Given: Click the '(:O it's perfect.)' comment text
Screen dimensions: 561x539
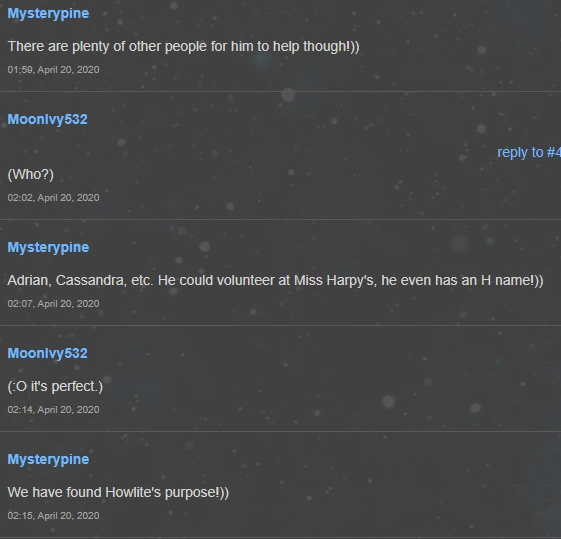Looking at the screenshot, I should (55, 387).
